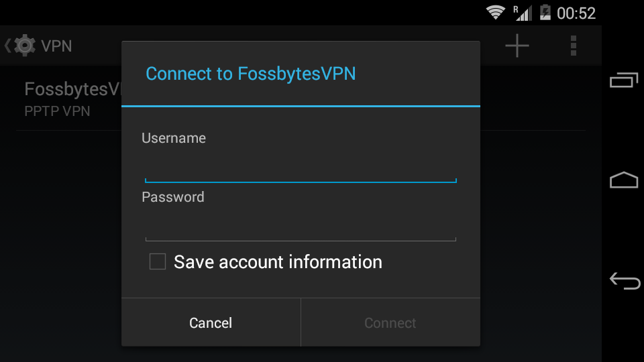Screen dimensions: 644x362
Task: Tap the 'Save account information' label text
Action: [x=278, y=261]
